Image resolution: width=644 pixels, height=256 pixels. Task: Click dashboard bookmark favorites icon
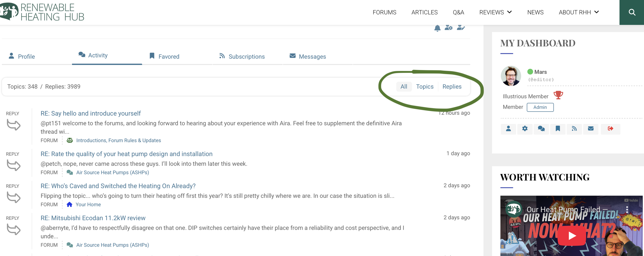(x=558, y=129)
